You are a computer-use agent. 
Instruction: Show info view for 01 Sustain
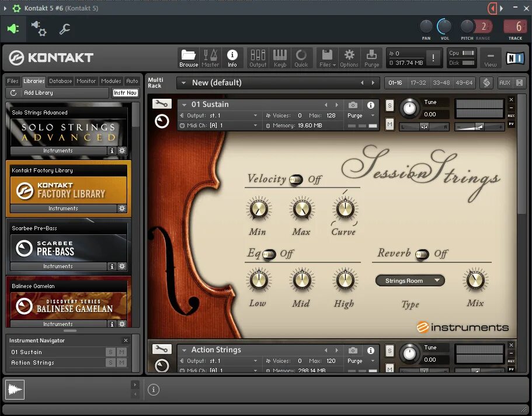tap(371, 105)
